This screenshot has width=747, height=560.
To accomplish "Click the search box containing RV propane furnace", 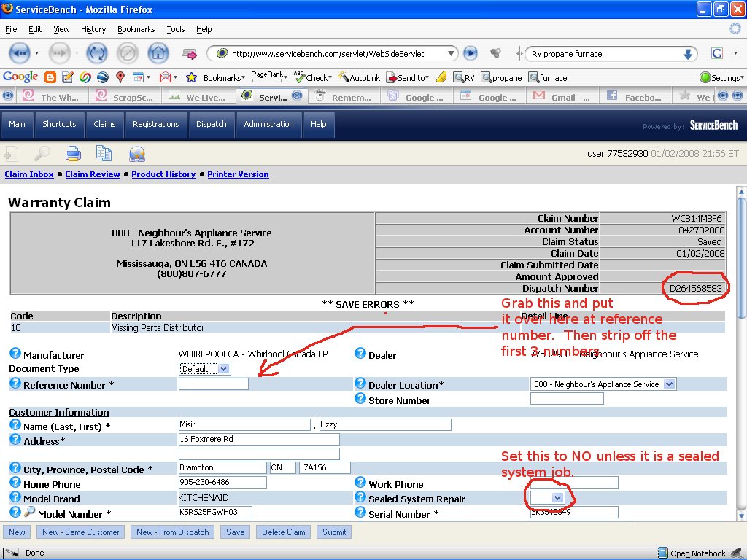I will (x=604, y=54).
